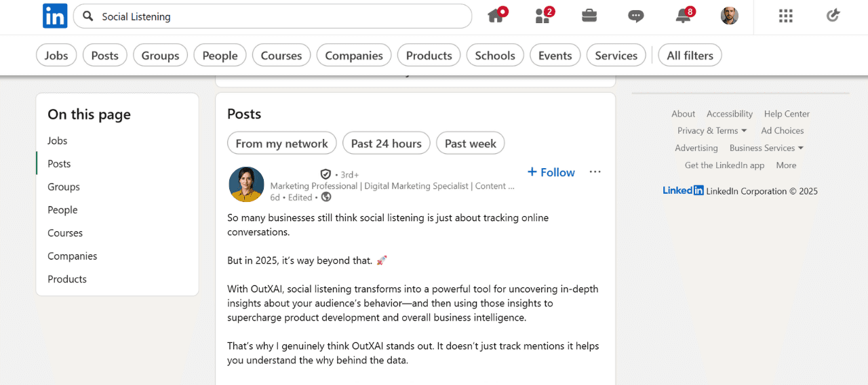Select the People search filter tab
Viewport: 868px width, 385px height.
[x=220, y=56]
